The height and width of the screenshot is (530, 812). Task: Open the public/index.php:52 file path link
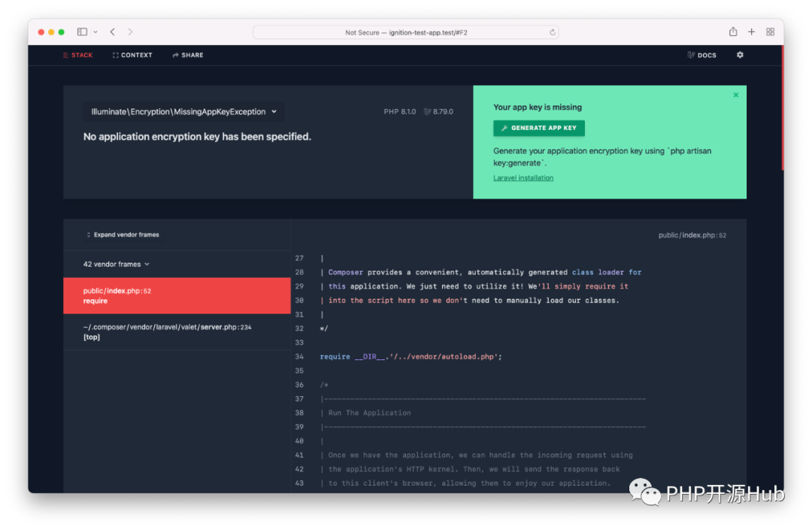point(692,235)
